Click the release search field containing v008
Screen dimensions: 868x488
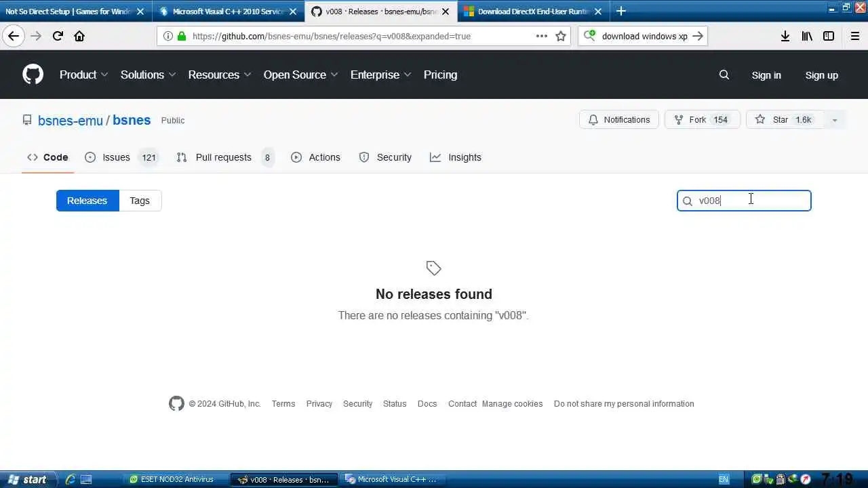[x=744, y=201]
